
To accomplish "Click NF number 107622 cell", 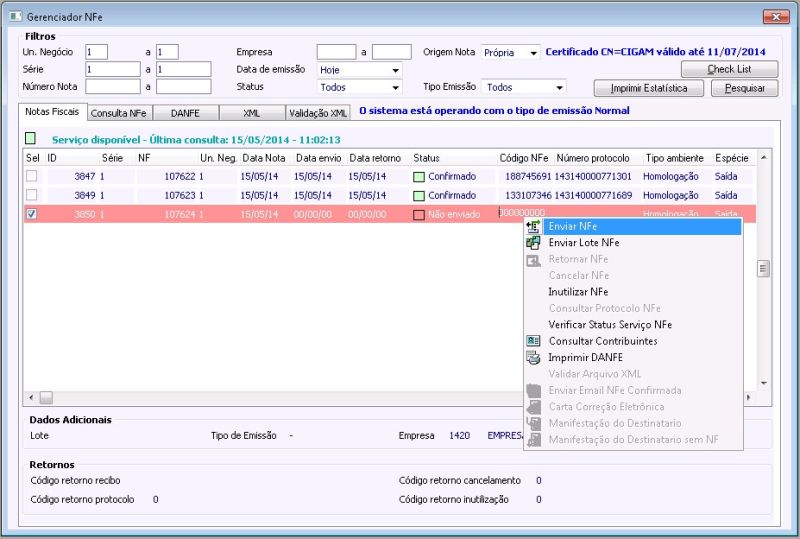I will click(180, 177).
